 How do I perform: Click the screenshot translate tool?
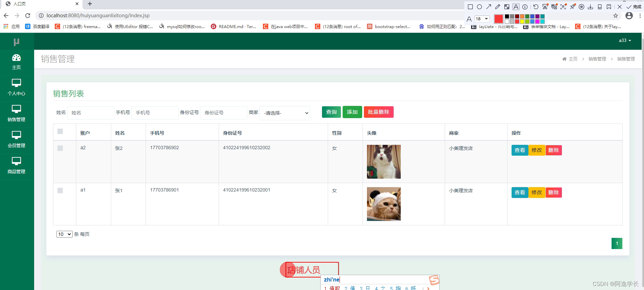pos(554,7)
